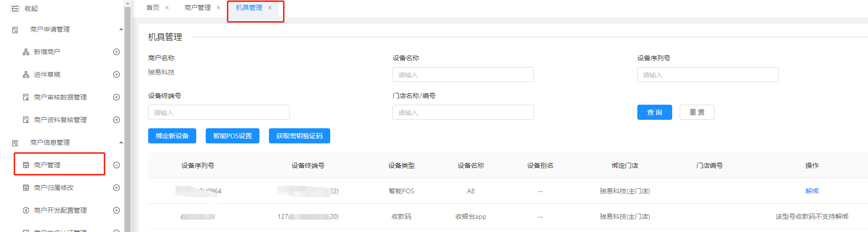Click the minus icon beside 商户管理

coord(117,165)
